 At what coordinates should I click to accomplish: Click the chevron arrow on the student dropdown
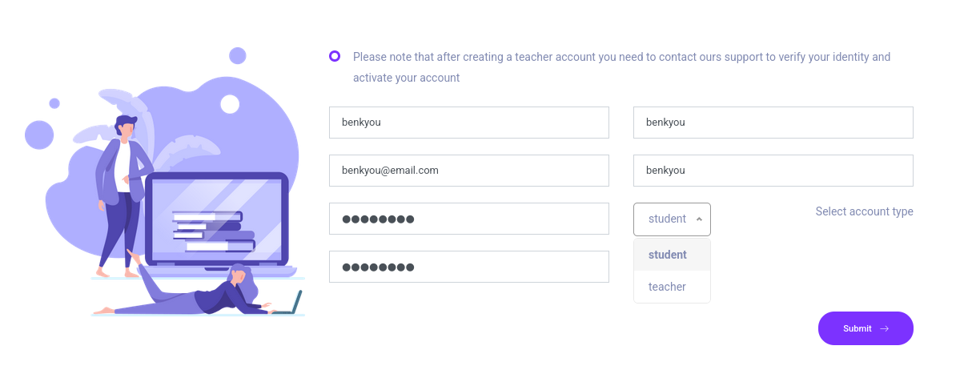[x=699, y=219]
